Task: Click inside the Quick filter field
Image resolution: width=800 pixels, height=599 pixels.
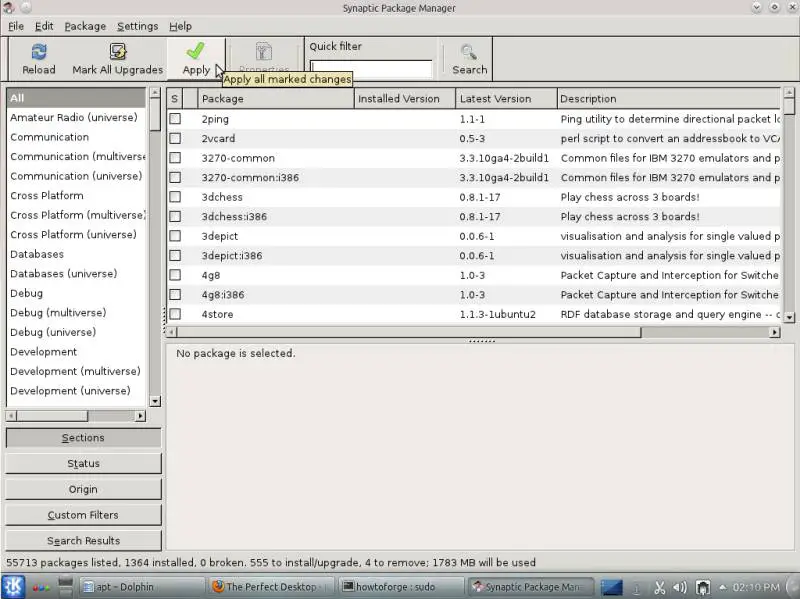Action: pyautogui.click(x=371, y=69)
